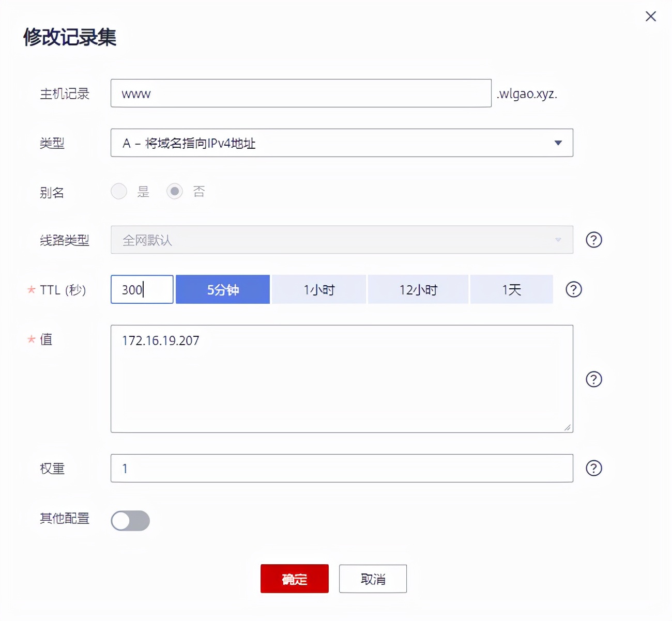672x621 pixels.
Task: Open the help tooltip next to 值 textarea
Action: 593,380
